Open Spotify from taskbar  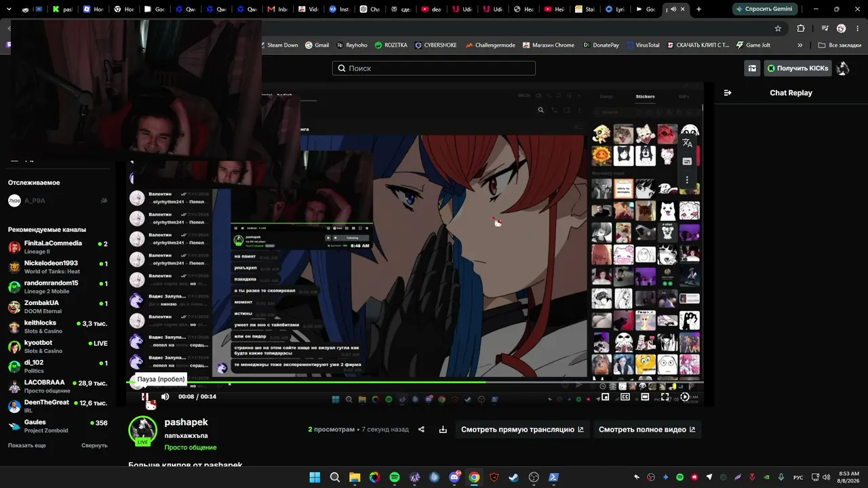coord(395,477)
